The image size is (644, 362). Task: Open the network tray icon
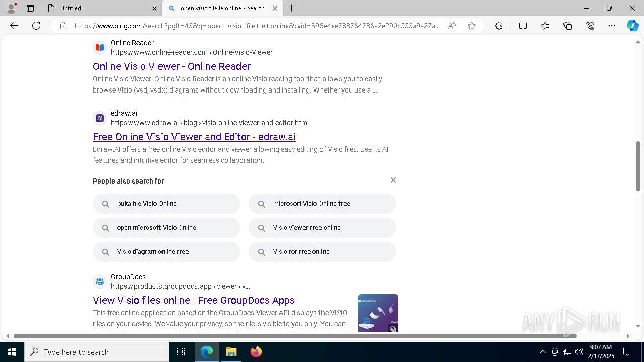click(567, 352)
